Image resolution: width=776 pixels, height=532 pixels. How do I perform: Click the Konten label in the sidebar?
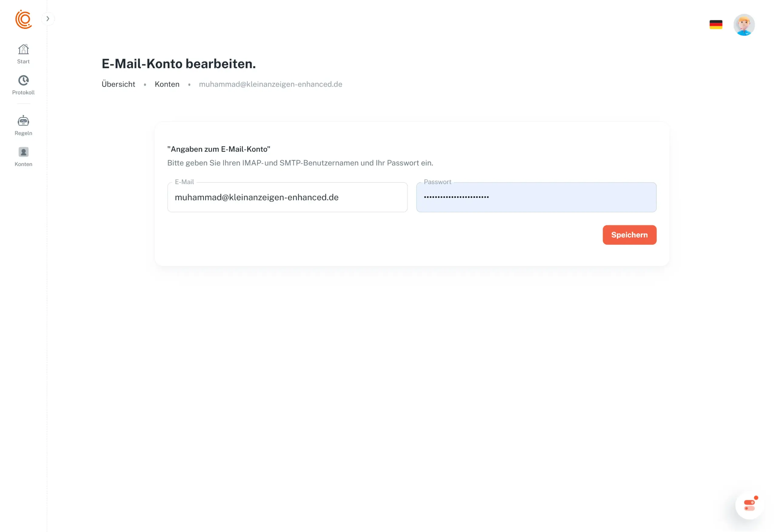pos(23,164)
